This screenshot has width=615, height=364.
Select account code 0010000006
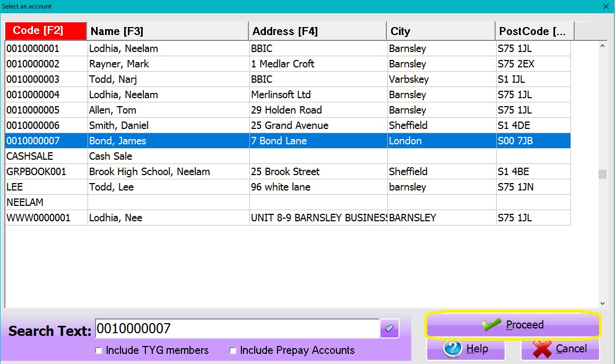(33, 126)
